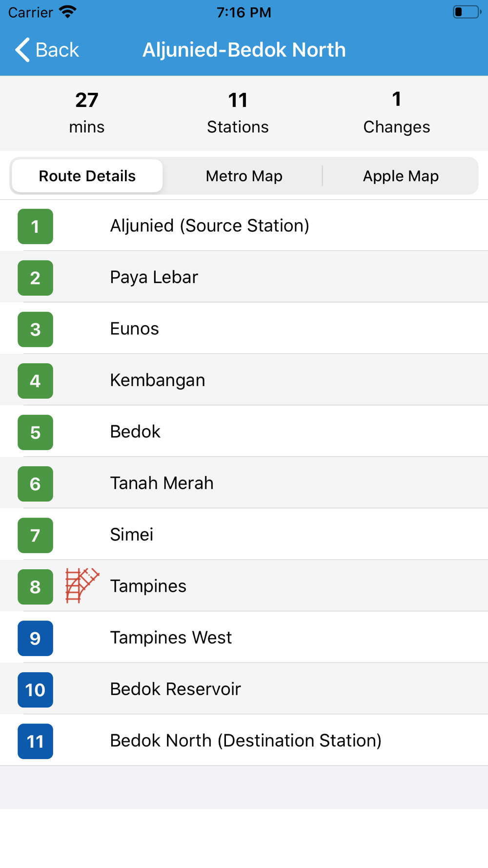488x868 pixels.
Task: Switch to the Metro Map tab
Action: 244,176
